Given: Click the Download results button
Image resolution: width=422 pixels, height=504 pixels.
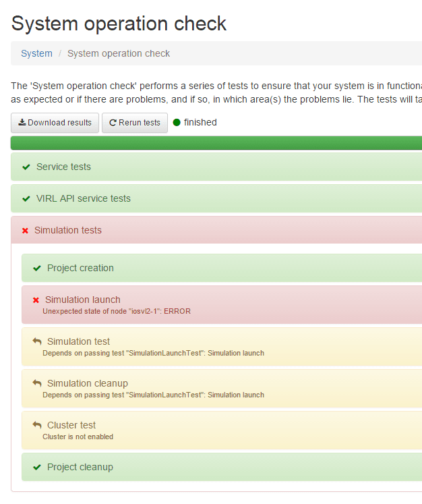Looking at the screenshot, I should [x=55, y=123].
